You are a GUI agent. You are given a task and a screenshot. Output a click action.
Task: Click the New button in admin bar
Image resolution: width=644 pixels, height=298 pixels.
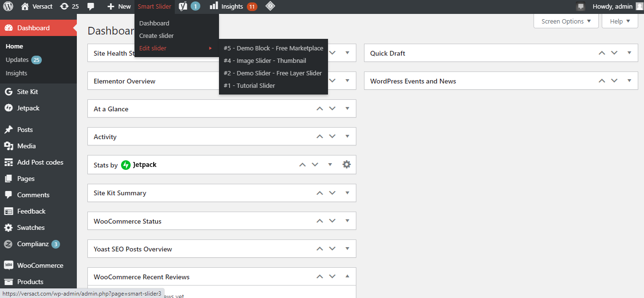click(x=119, y=6)
